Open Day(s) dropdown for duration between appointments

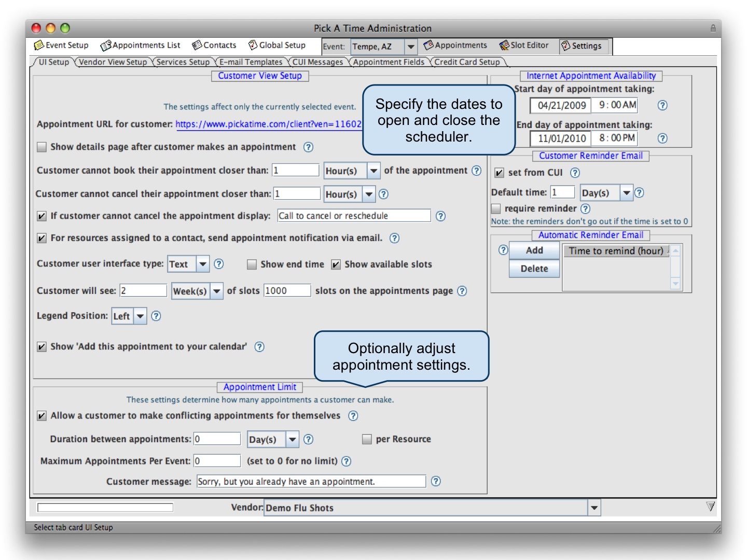coord(273,440)
